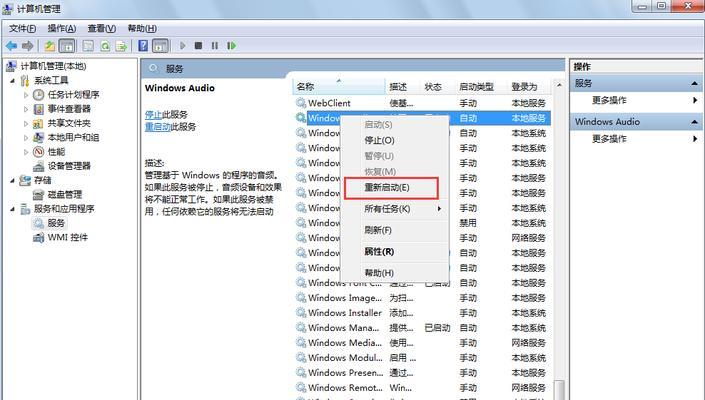Open the 文件(F) menu
Screen dimensions: 705x400
tap(22, 28)
